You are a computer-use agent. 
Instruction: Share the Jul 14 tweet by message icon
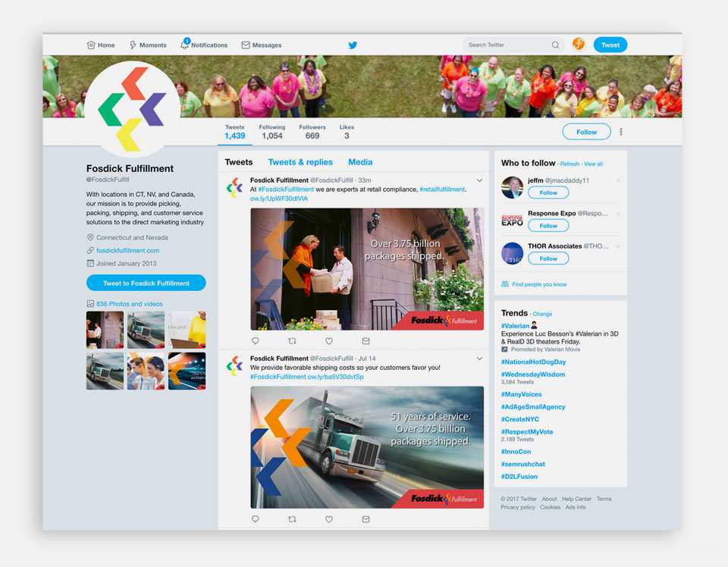point(366,518)
